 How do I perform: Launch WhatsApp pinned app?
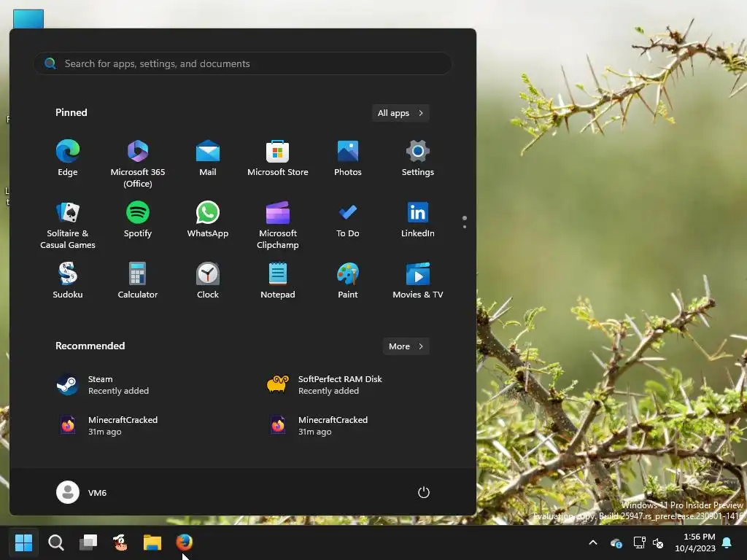(208, 219)
